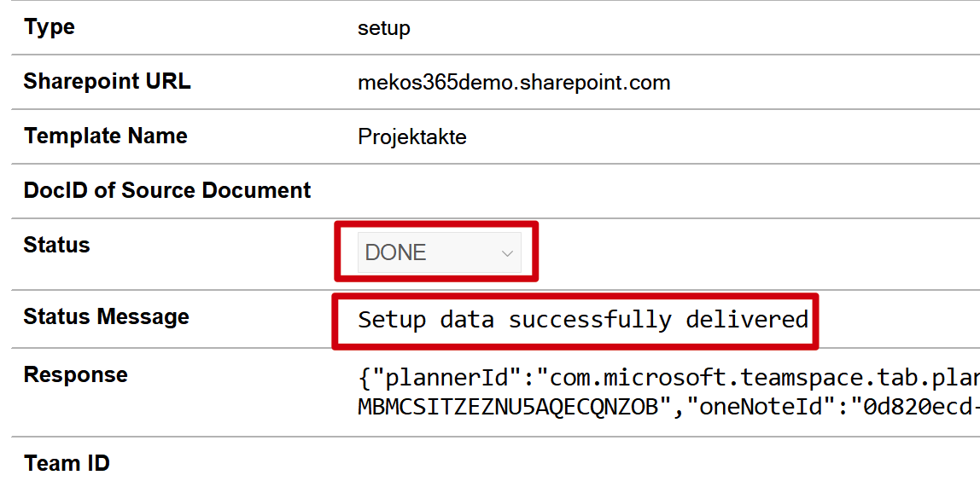The image size is (980, 481).
Task: Click the word "Setup" in Status Message
Action: [x=392, y=320]
